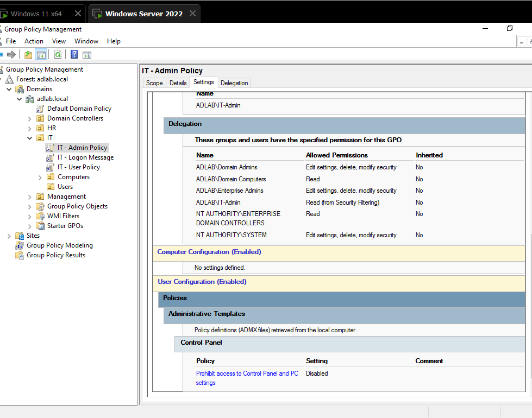Viewport: 532px width, 418px height.
Task: Close the Windows 11 x64 VM tab
Action: (x=78, y=14)
